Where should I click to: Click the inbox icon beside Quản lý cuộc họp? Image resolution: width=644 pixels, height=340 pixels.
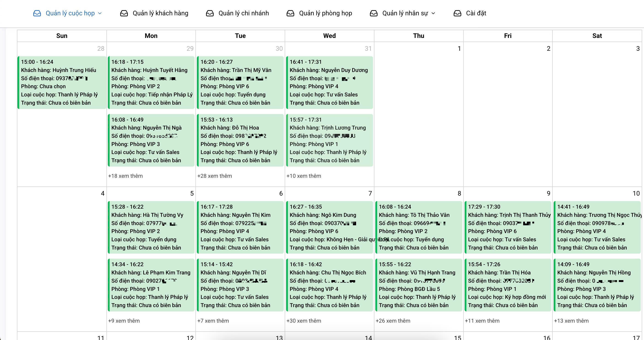(x=37, y=13)
